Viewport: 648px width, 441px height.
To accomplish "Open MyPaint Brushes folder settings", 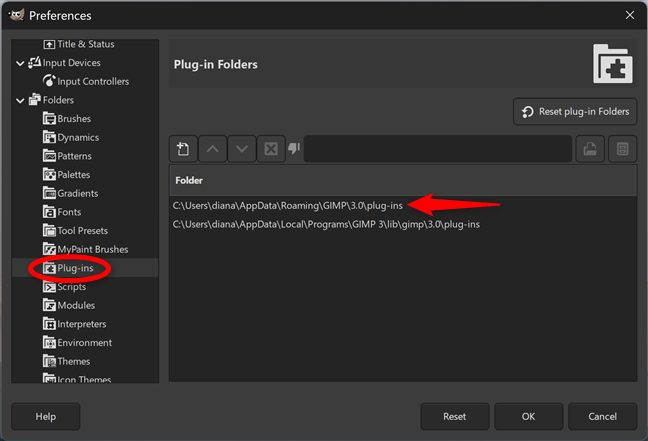I will coord(86,249).
